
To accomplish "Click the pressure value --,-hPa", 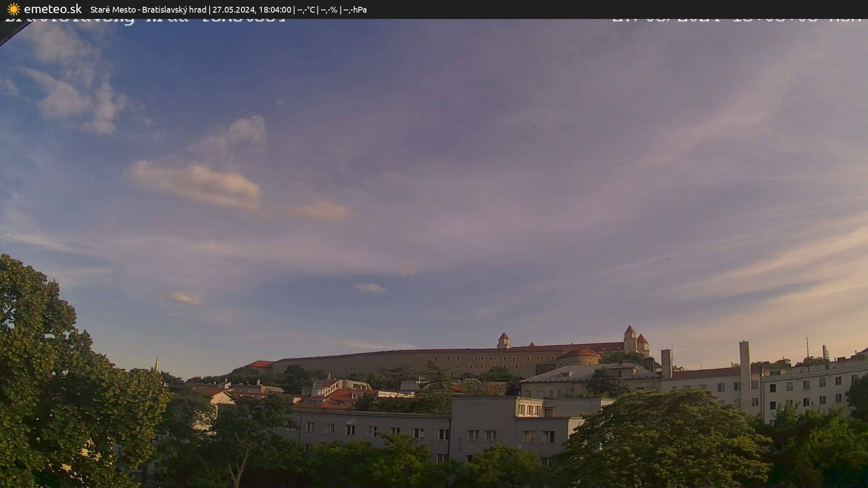I will 355,9.
